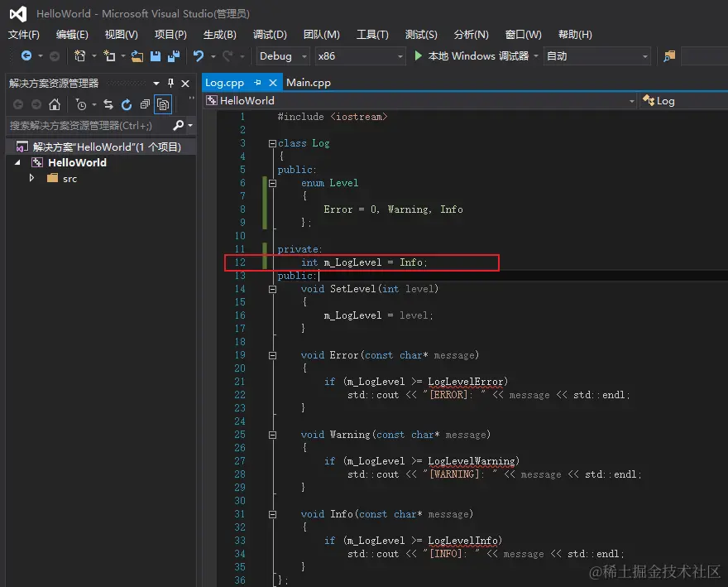The width and height of the screenshot is (728, 587).
Task: Open the 分析(N) menu
Action: [471, 35]
